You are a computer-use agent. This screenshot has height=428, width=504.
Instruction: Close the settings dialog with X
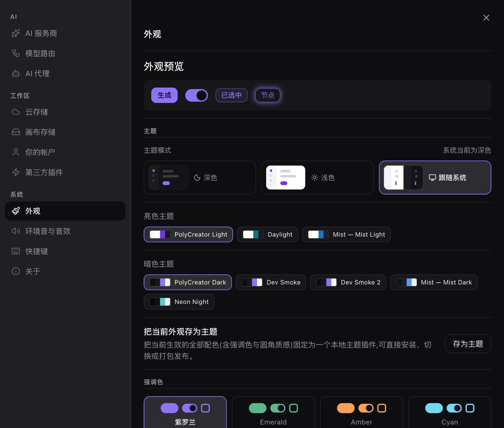[x=486, y=18]
